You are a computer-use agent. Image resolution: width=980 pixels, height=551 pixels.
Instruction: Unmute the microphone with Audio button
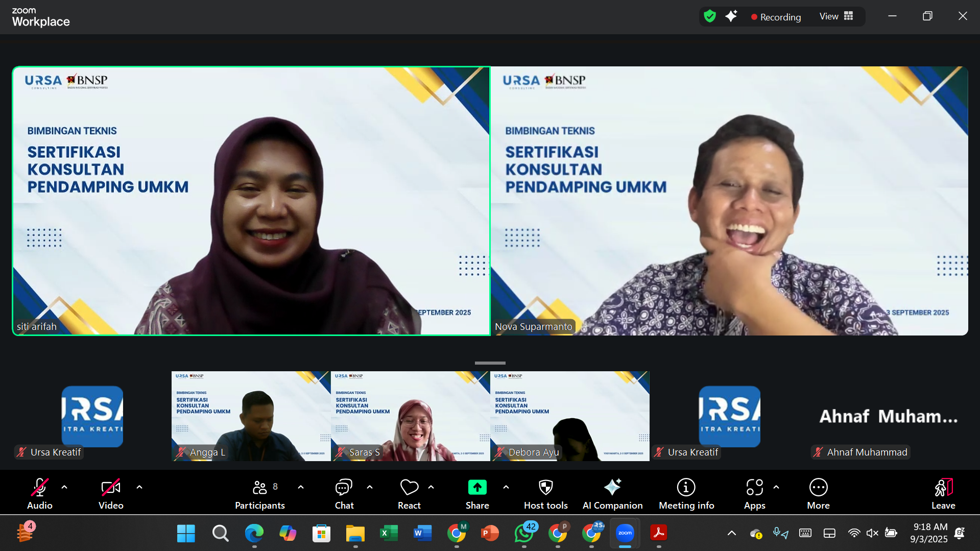tap(40, 493)
